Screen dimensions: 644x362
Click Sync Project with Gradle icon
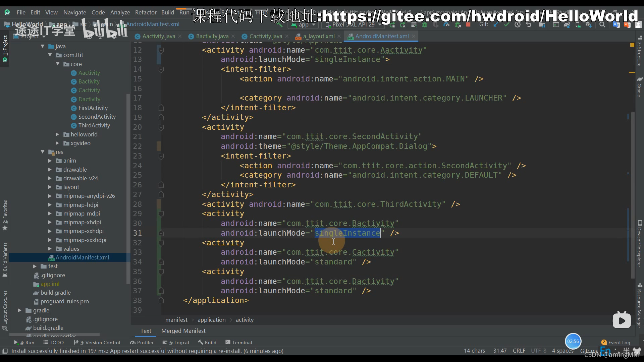(x=567, y=25)
